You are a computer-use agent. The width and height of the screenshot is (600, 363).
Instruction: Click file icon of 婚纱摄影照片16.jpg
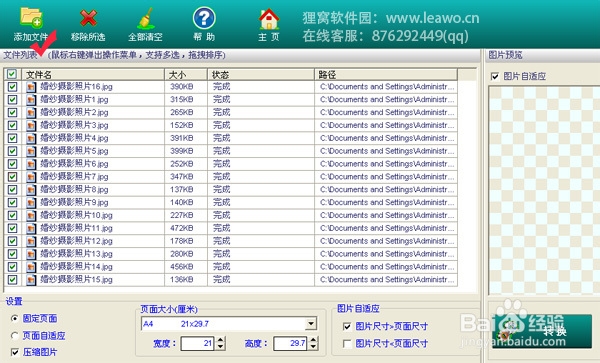click(x=31, y=87)
